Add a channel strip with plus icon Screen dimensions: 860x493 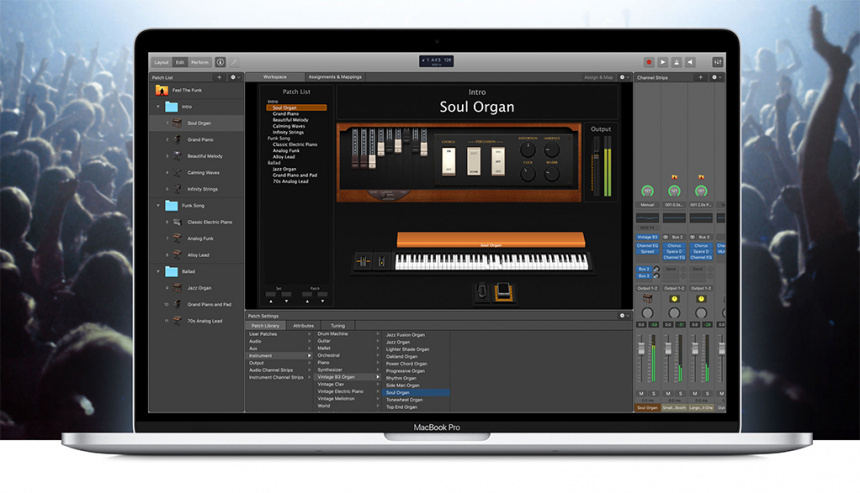click(x=699, y=77)
